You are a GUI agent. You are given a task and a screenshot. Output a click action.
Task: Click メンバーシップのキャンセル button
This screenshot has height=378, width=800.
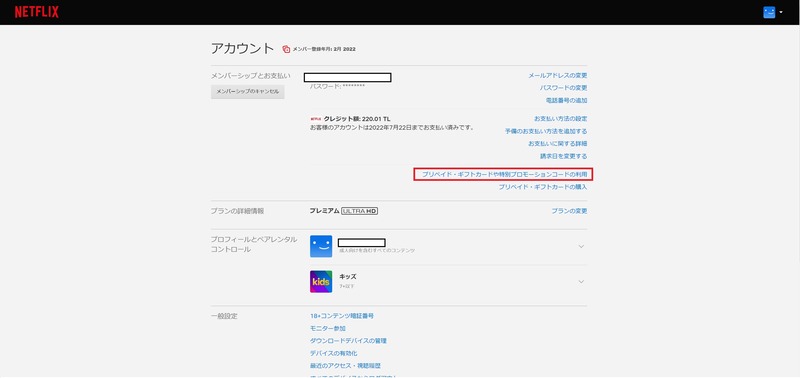tap(247, 92)
